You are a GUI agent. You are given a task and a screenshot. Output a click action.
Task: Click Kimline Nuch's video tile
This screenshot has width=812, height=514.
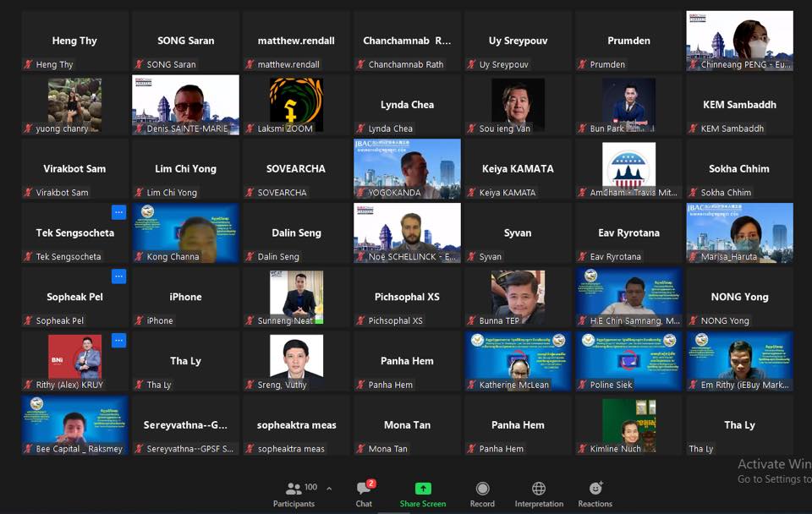pos(628,424)
